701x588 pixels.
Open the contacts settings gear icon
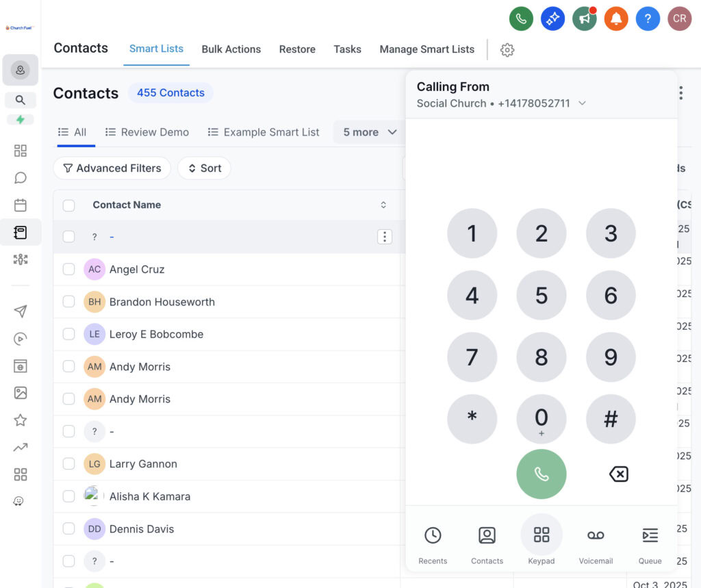tap(507, 49)
